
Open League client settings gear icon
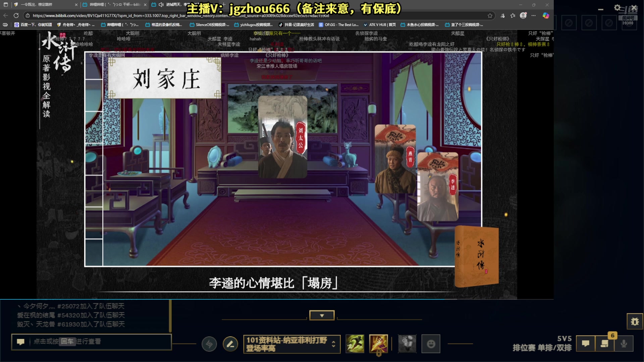(x=617, y=7)
